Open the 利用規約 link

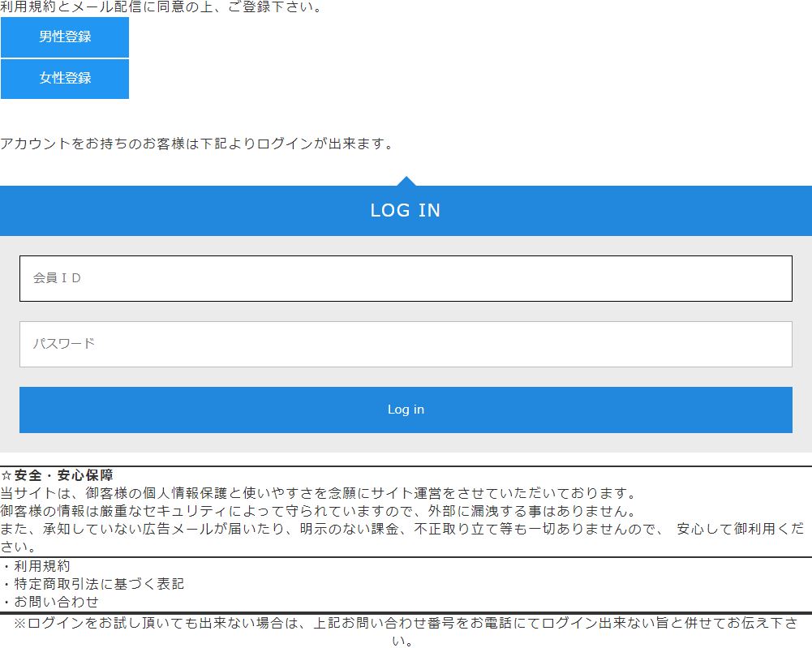click(x=42, y=566)
